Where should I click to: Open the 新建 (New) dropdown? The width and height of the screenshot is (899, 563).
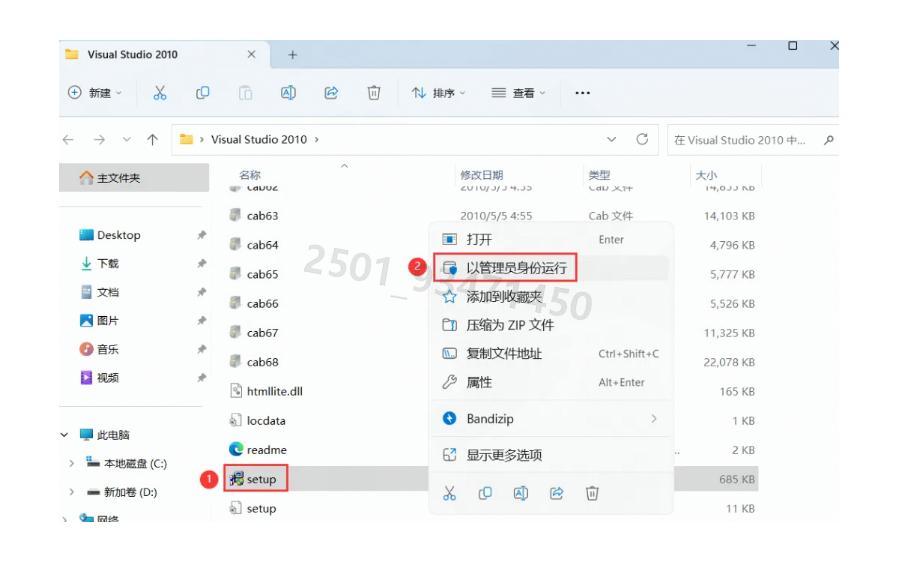pyautogui.click(x=95, y=93)
